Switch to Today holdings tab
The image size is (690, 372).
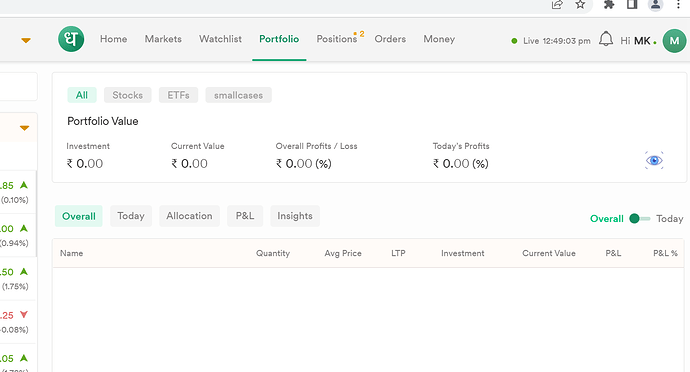point(131,216)
